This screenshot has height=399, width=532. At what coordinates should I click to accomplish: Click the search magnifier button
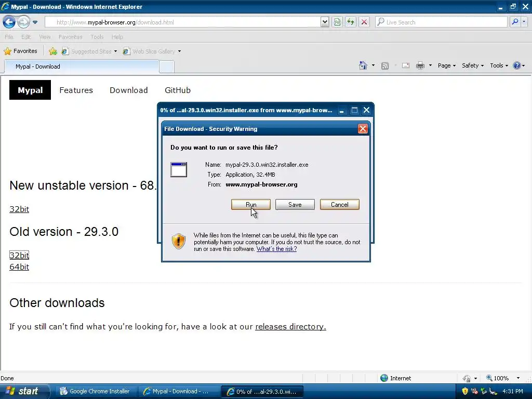click(x=515, y=22)
